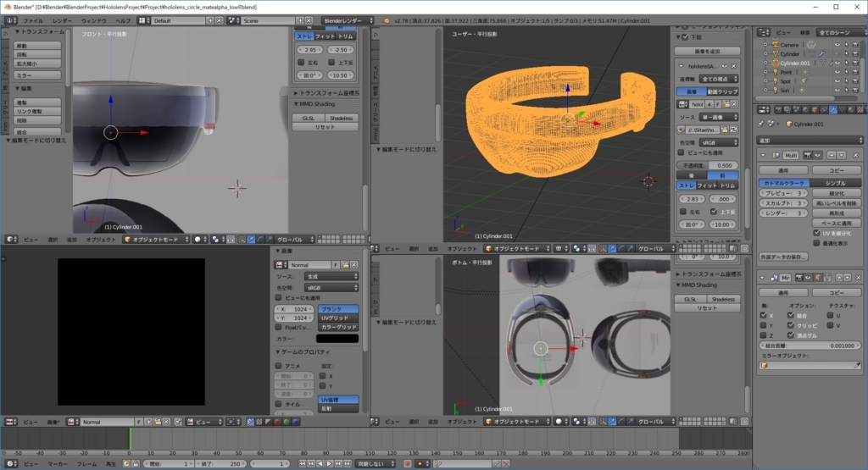Toggle Sun visibility eye in outliner
Screen dimensions: 868x470
click(x=837, y=90)
